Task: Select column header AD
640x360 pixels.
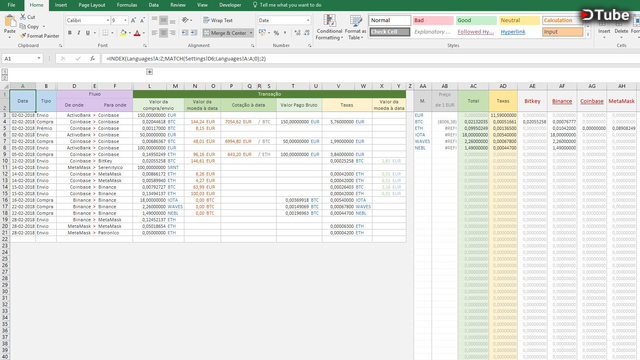Action: tap(503, 86)
